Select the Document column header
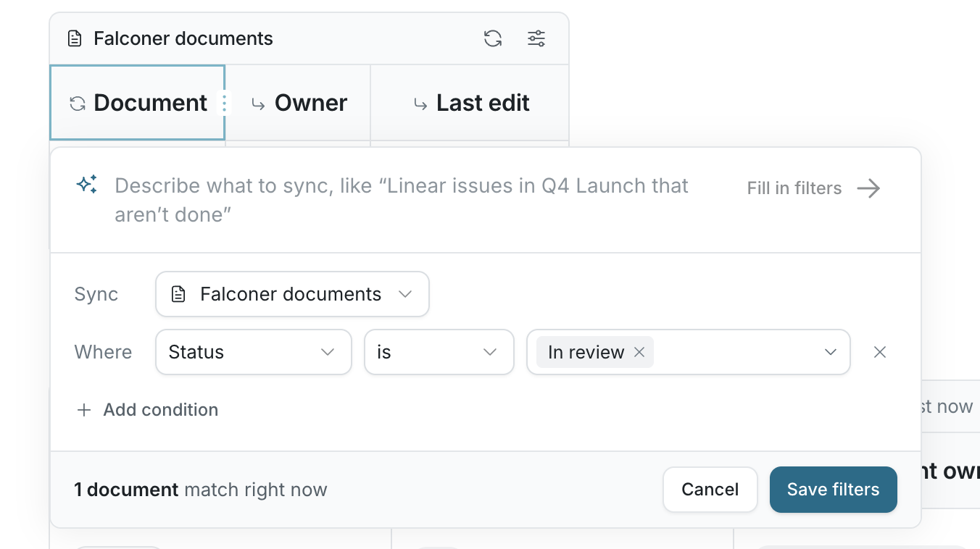Image resolution: width=980 pixels, height=549 pixels. pyautogui.click(x=137, y=103)
